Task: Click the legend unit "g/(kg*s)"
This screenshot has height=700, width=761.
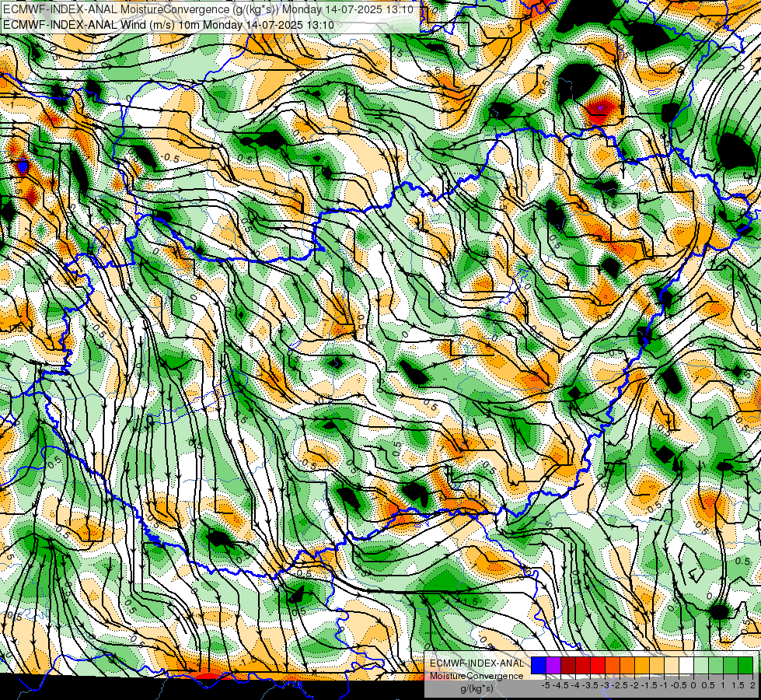Action: (x=477, y=688)
